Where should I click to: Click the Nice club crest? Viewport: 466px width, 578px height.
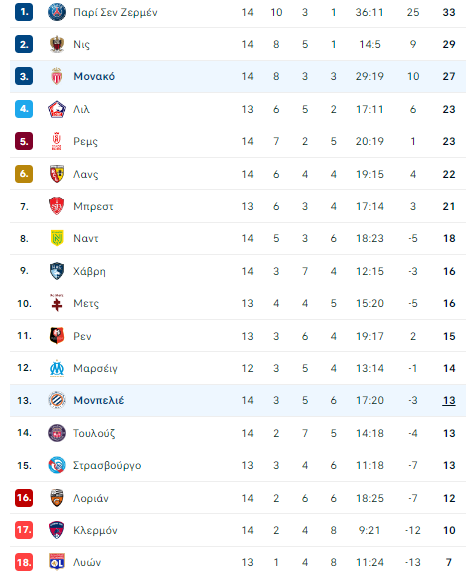(x=57, y=44)
